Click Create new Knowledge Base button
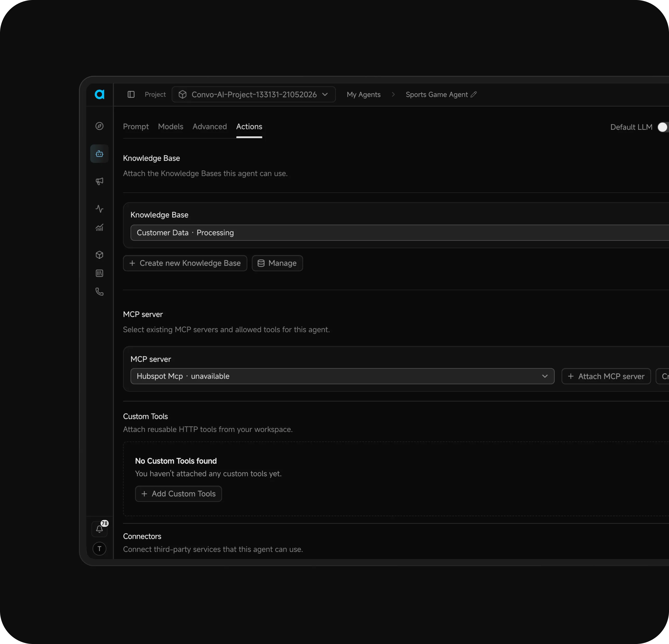The image size is (669, 644). (185, 263)
